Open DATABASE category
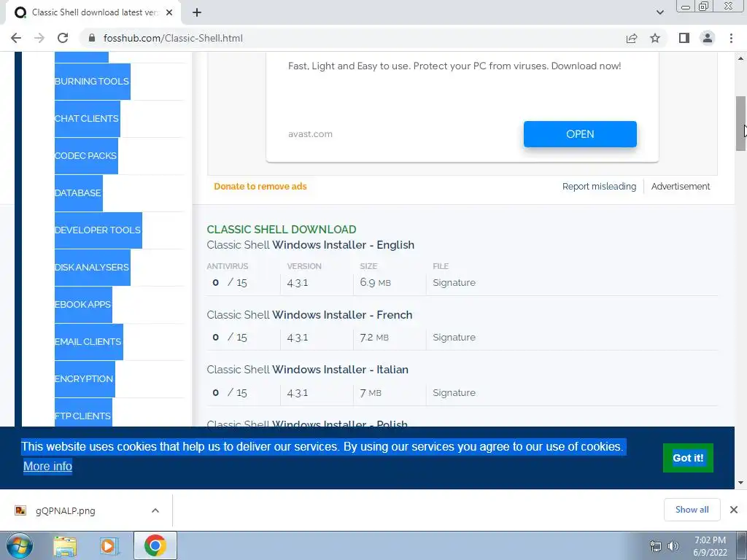The image size is (747, 560). point(78,192)
